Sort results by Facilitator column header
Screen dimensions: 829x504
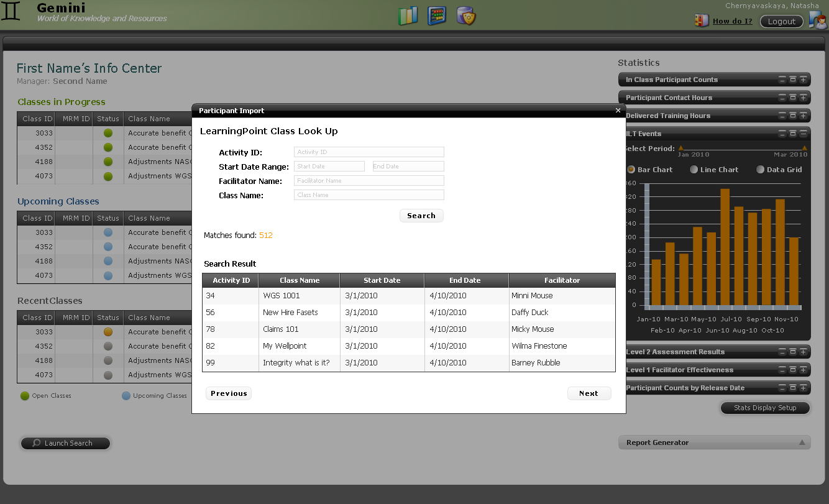coord(562,280)
